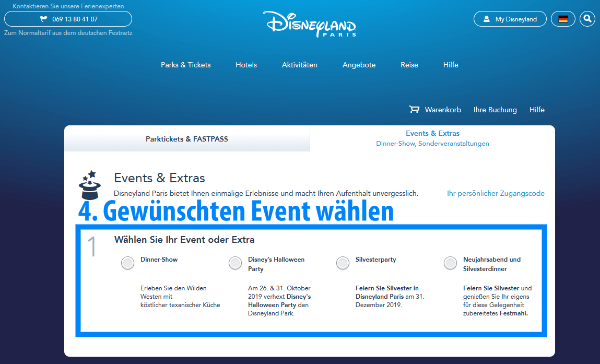Call the 069 13 80 41 07 phone button
The height and width of the screenshot is (364, 600).
coord(68,19)
